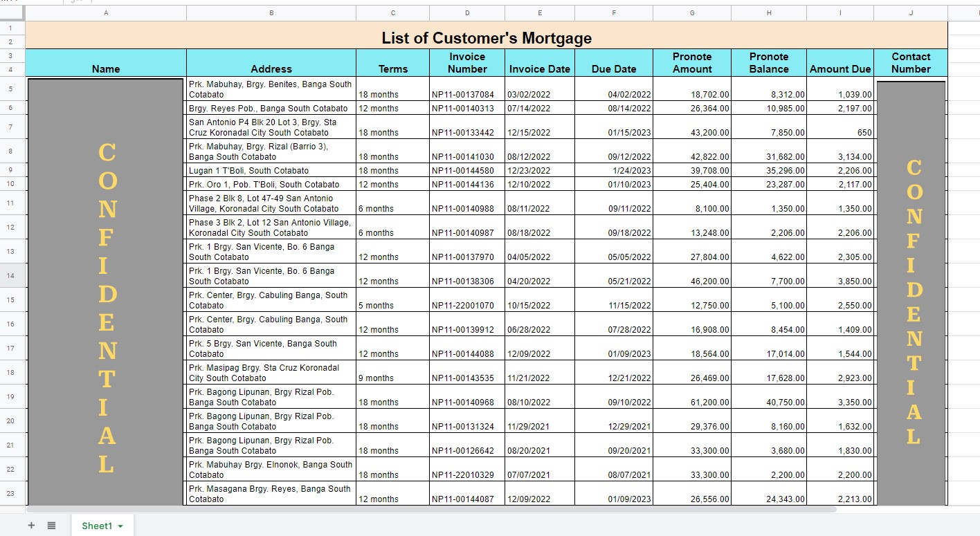Select the '5 months' terms cell
Viewport: 980px width, 536px height.
[393, 299]
